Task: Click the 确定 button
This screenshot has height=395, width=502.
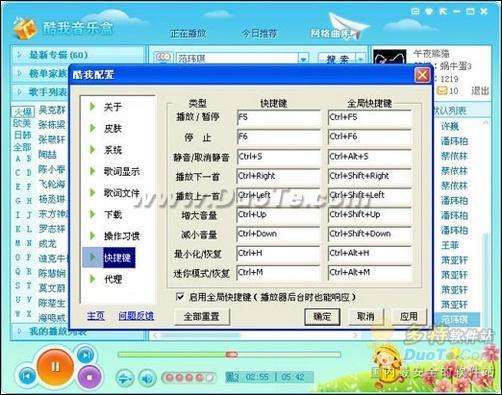Action: tap(322, 316)
